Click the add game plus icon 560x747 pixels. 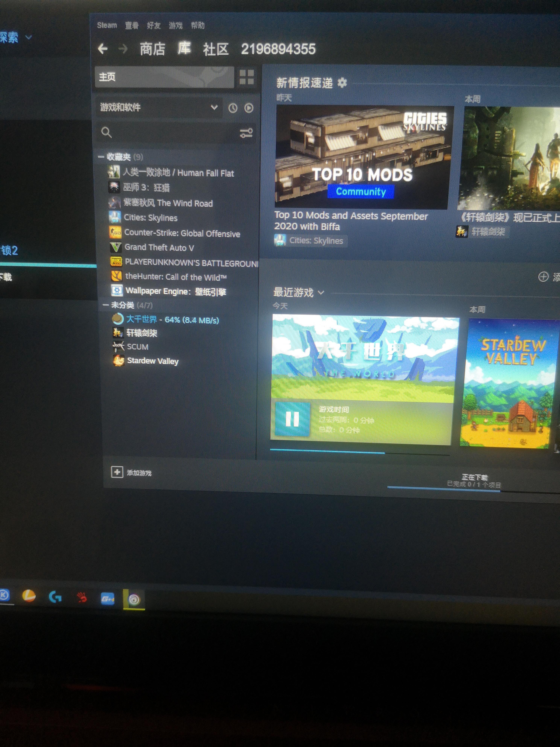tap(117, 472)
